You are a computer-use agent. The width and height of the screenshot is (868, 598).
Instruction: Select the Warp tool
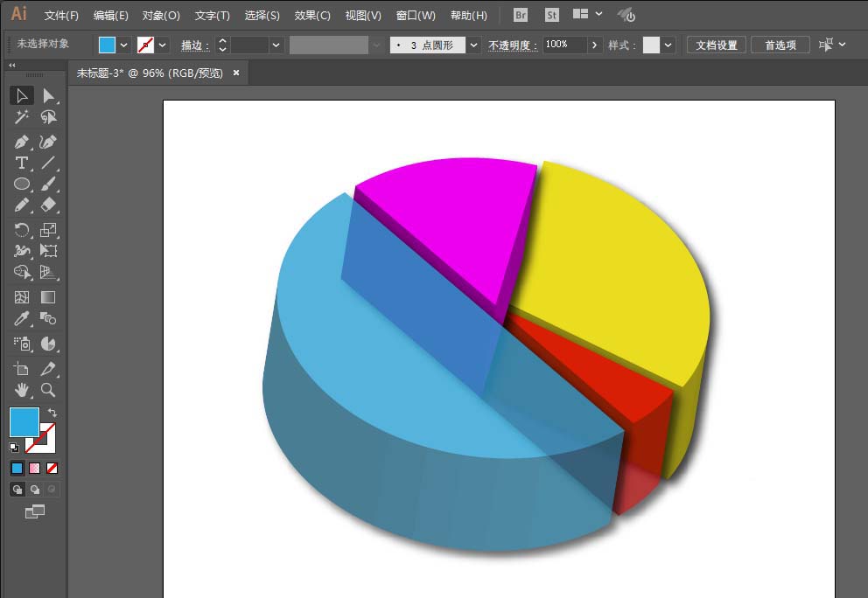(22, 251)
